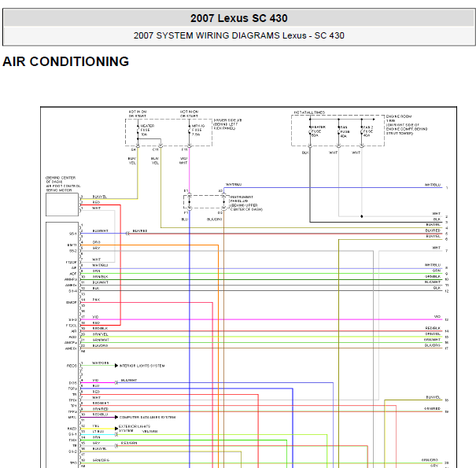Click the splice dot on the white fan wire
This screenshot has height=468, width=476.
tap(362, 216)
